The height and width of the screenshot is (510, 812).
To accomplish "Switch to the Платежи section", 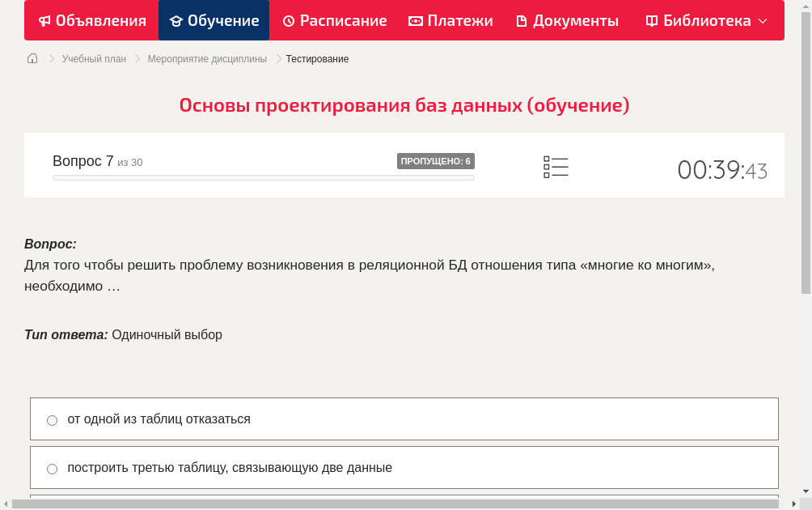I will pos(450,20).
